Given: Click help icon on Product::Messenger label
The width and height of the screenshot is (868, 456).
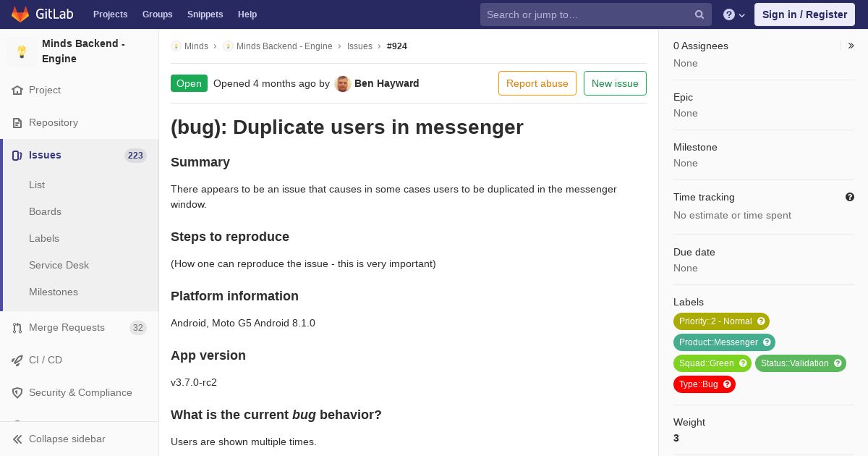Looking at the screenshot, I should pyautogui.click(x=767, y=342).
